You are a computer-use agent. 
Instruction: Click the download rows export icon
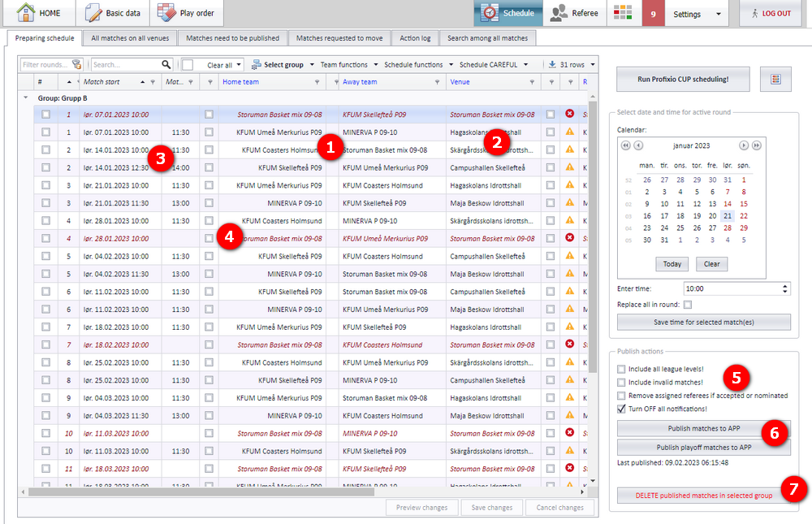click(552, 64)
